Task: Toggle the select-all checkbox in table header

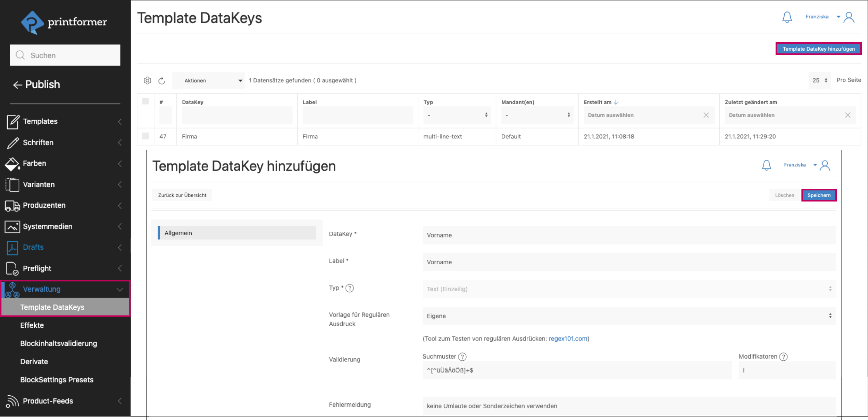Action: [145, 101]
